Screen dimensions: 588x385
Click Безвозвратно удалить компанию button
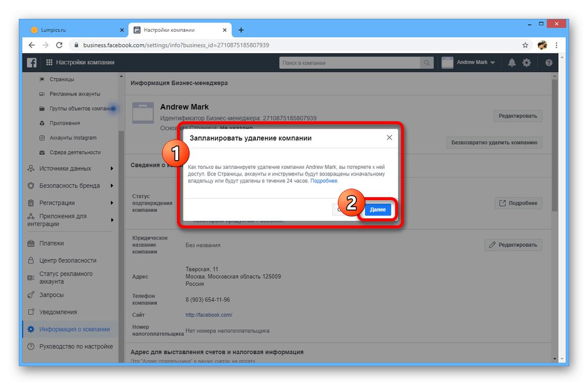[x=495, y=142]
